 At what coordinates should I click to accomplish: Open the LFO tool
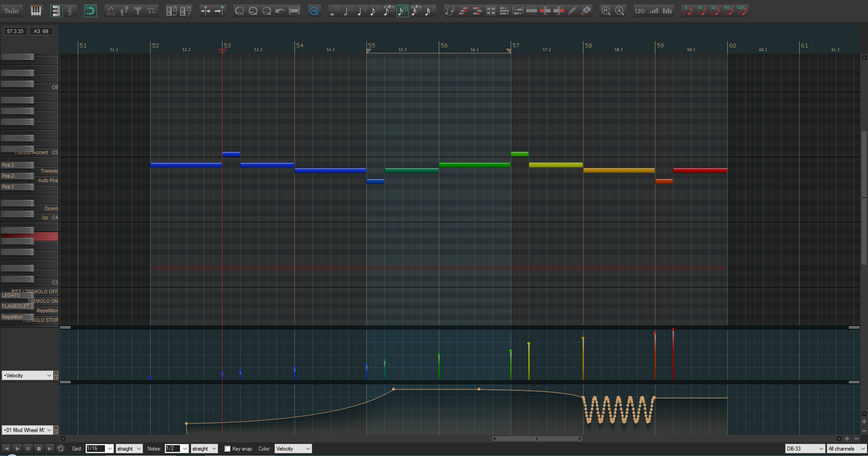pyautogui.click(x=640, y=10)
